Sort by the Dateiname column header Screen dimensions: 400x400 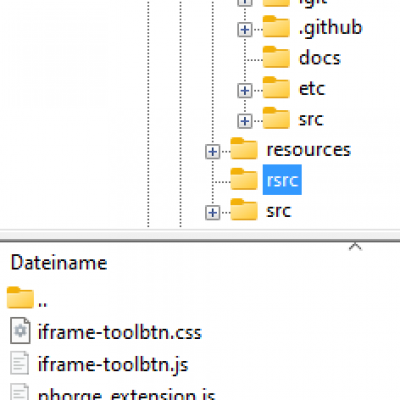(59, 263)
